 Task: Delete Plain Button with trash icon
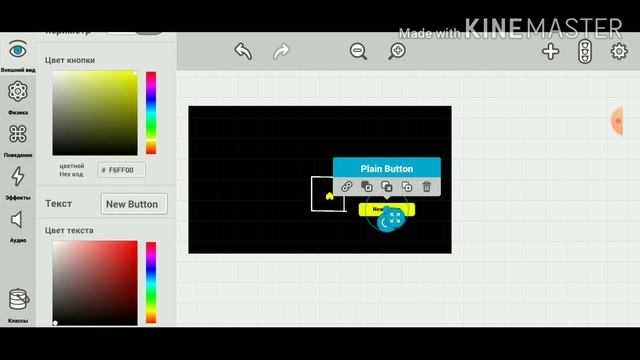click(427, 187)
